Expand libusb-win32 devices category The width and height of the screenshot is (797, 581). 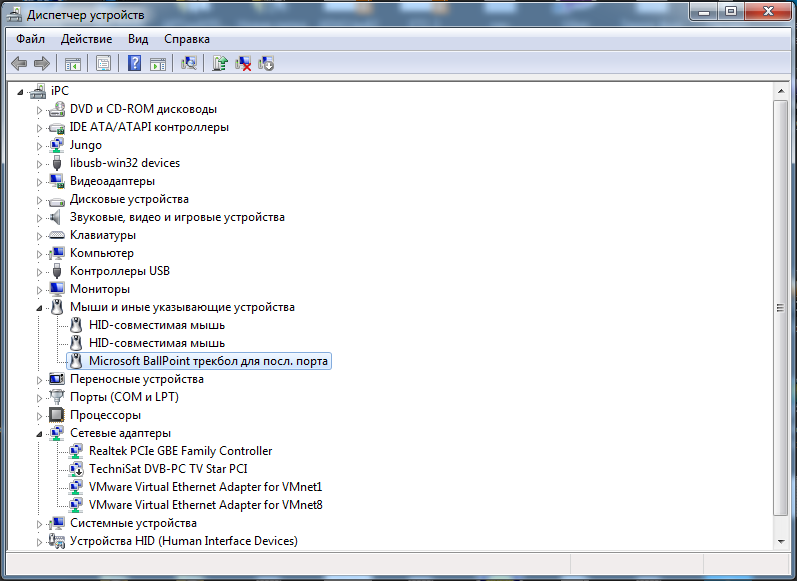(x=39, y=164)
